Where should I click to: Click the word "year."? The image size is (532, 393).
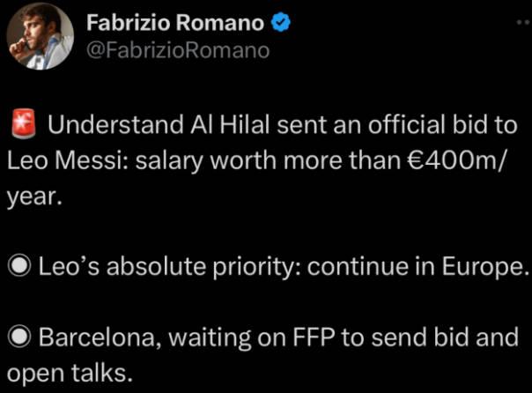coord(33,197)
